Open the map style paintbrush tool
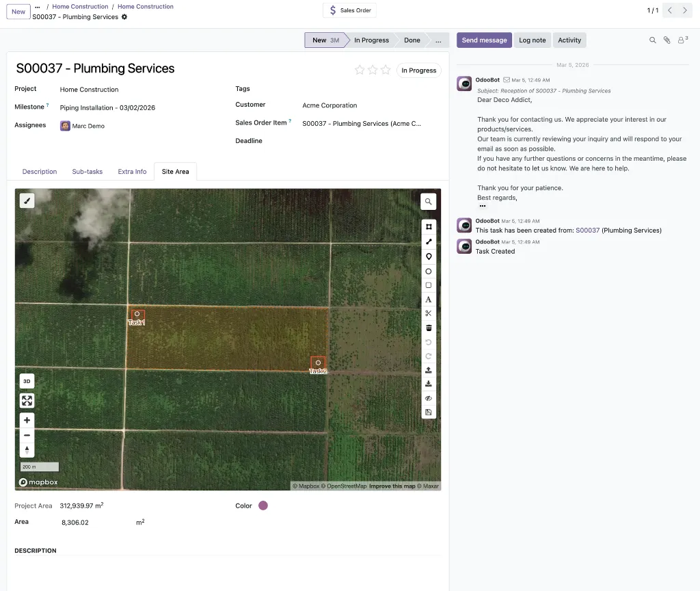700x591 pixels. (27, 201)
